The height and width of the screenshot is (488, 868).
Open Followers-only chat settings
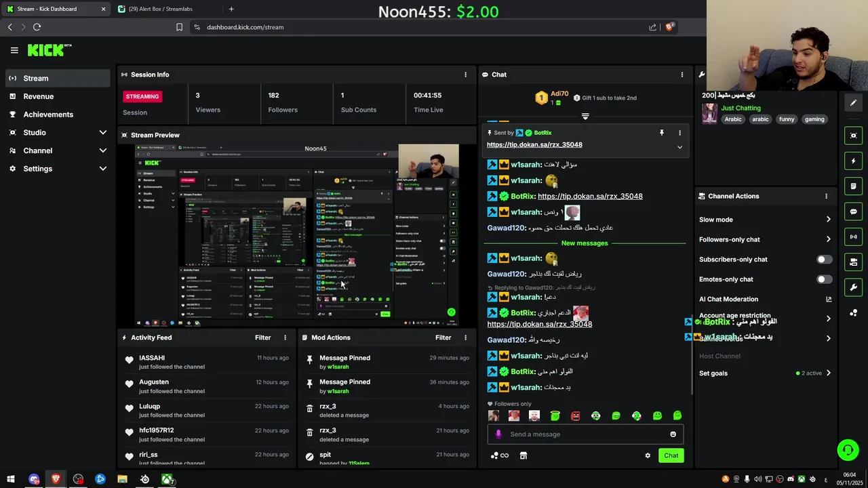tap(765, 239)
